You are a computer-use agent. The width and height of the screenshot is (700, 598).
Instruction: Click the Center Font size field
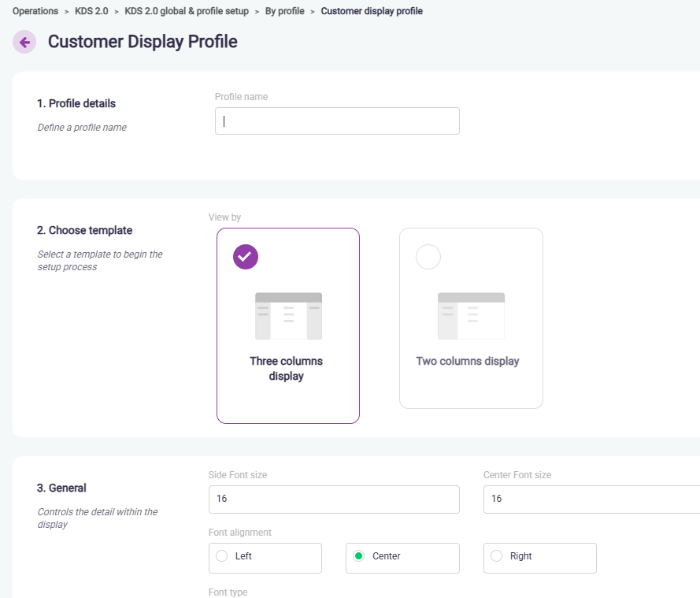[x=591, y=500]
